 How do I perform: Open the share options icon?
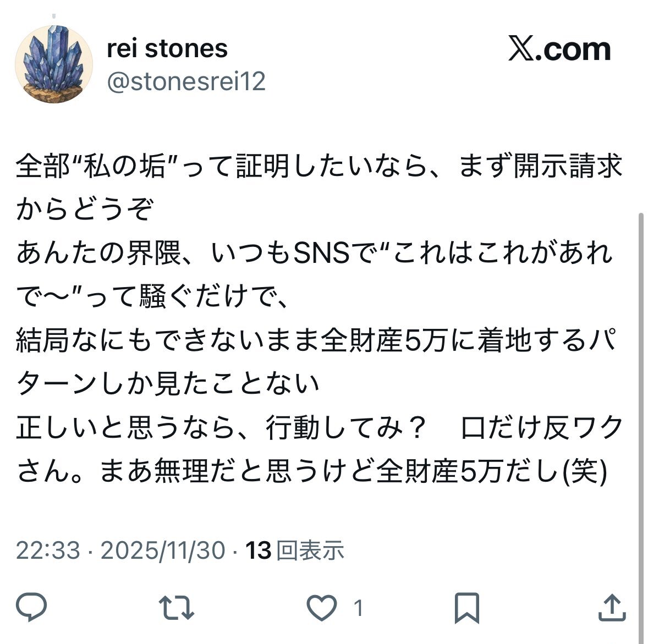pos(612,608)
